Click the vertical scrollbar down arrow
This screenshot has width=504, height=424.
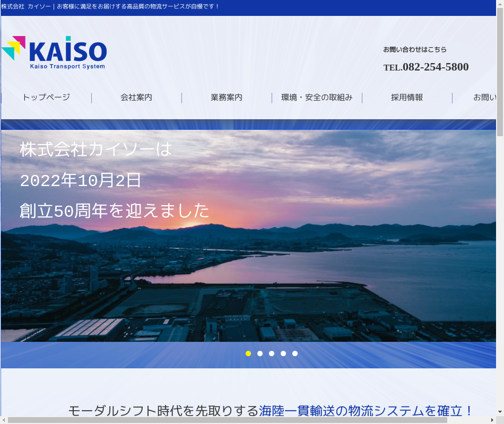[x=500, y=412]
